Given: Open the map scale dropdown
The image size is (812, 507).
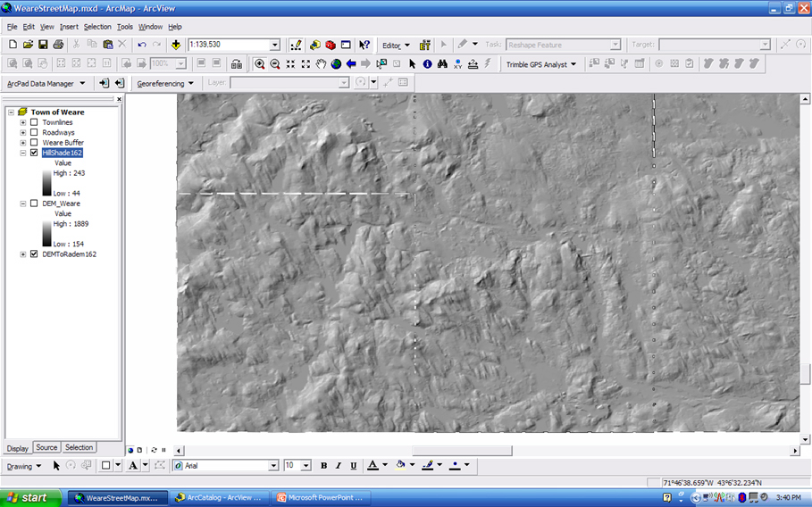Looking at the screenshot, I should coord(274,45).
